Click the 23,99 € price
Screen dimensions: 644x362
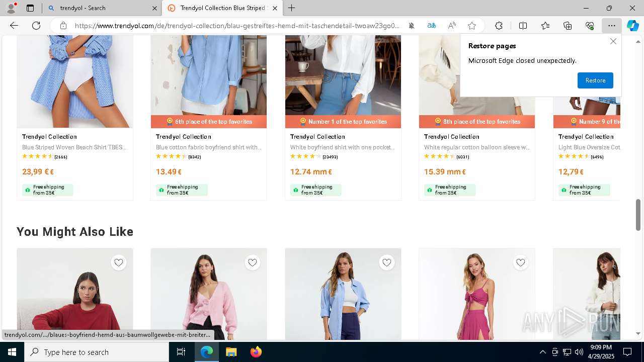(38, 171)
